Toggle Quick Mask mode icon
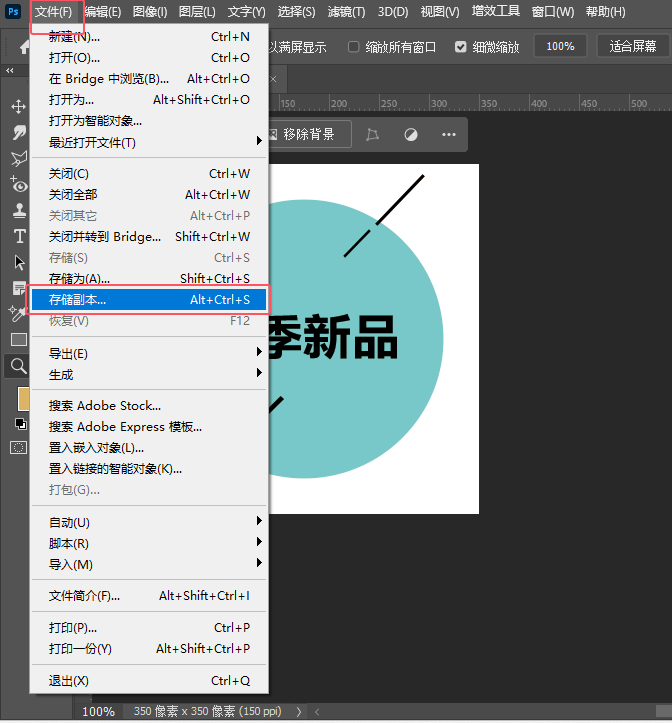This screenshot has height=723, width=672. coord(18,447)
